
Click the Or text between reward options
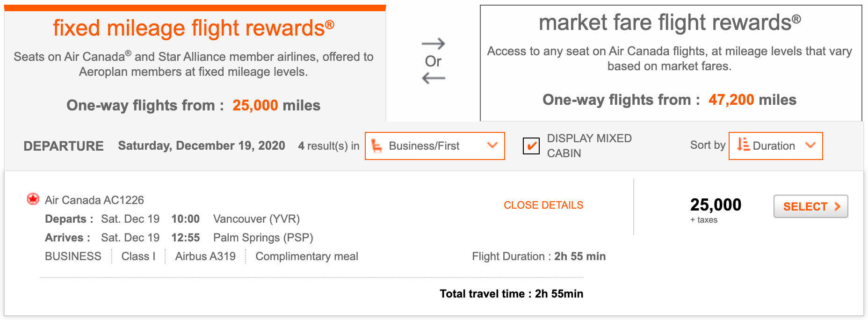pos(433,61)
